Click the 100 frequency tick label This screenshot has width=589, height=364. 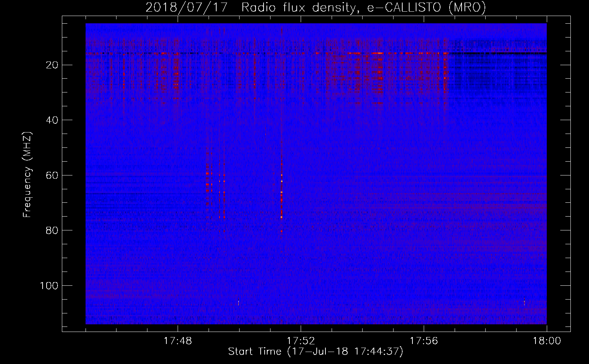(49, 286)
